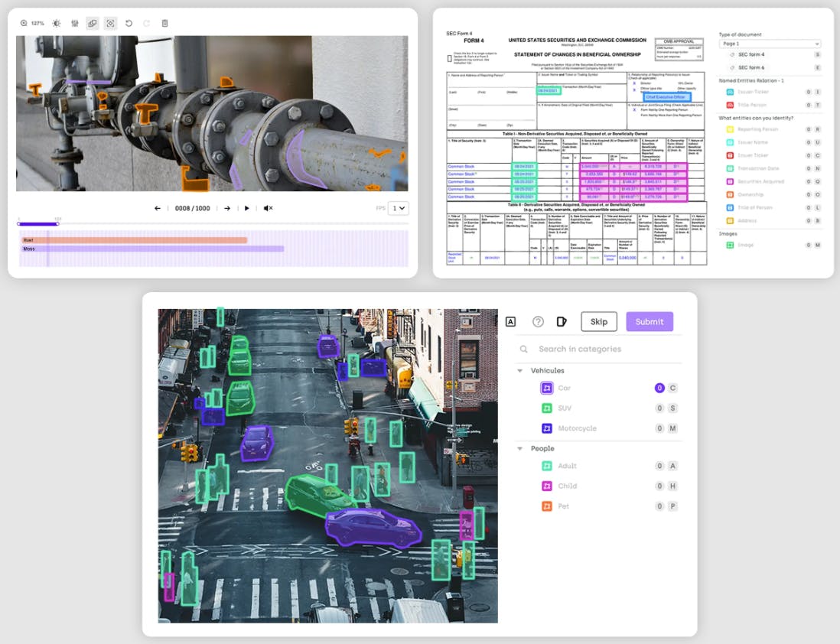
Task: Select the Car class icon
Action: click(x=547, y=388)
